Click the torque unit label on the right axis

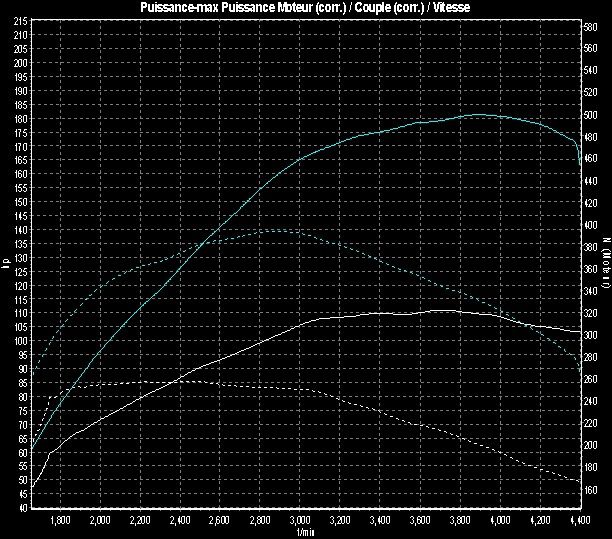coord(606,264)
